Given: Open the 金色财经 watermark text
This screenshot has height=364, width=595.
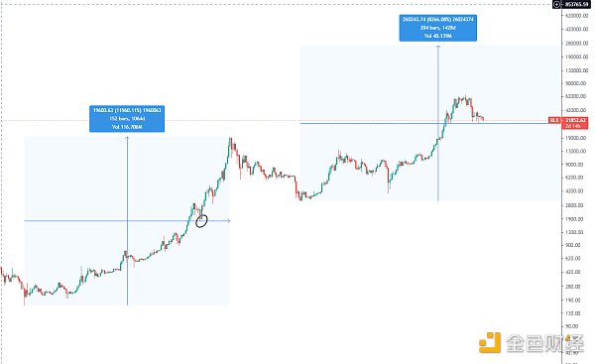Looking at the screenshot, I should tap(544, 343).
